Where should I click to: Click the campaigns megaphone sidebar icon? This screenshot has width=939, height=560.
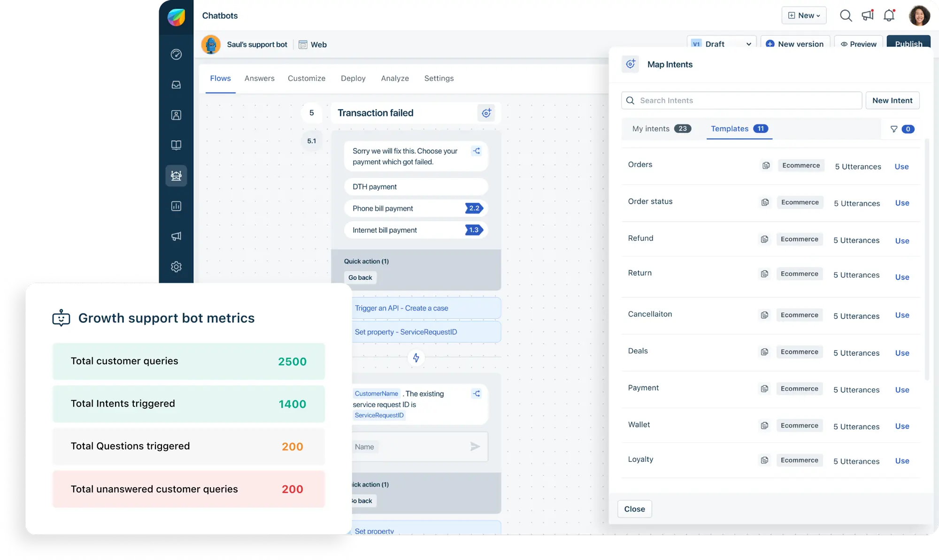coord(176,236)
